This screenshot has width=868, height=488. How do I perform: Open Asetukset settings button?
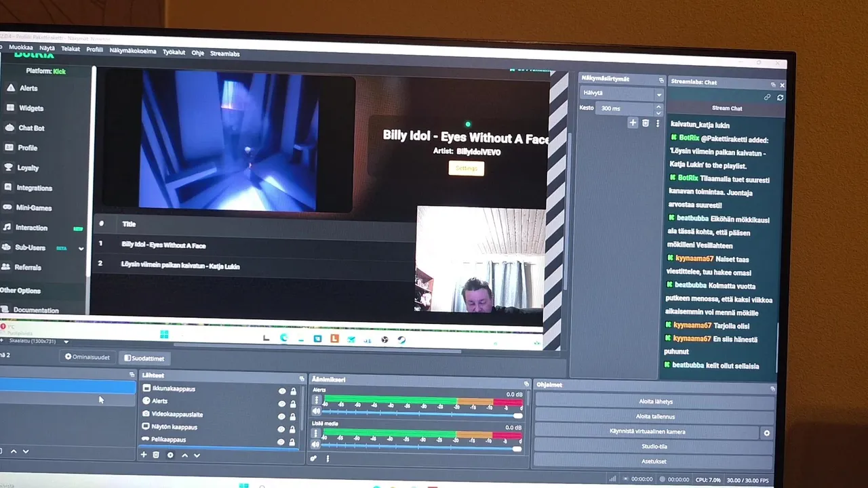point(654,462)
